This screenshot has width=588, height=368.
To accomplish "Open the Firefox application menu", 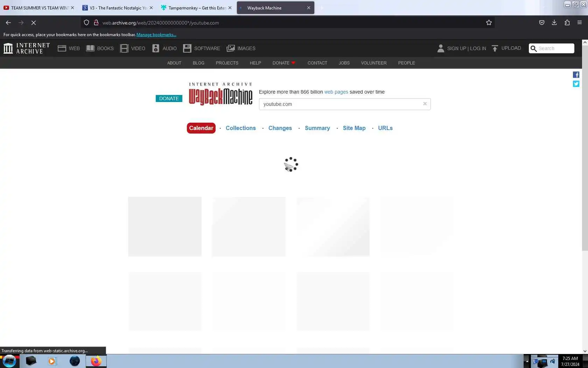I will click(580, 23).
